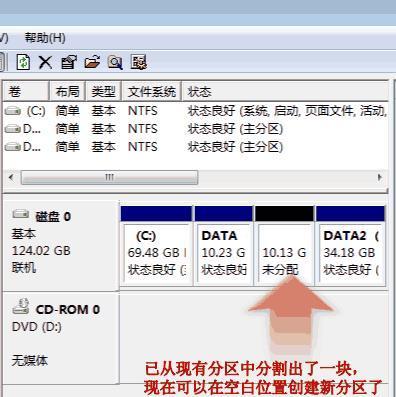The width and height of the screenshot is (396, 397).
Task: Click the 类型 column header
Action: pyautogui.click(x=104, y=91)
